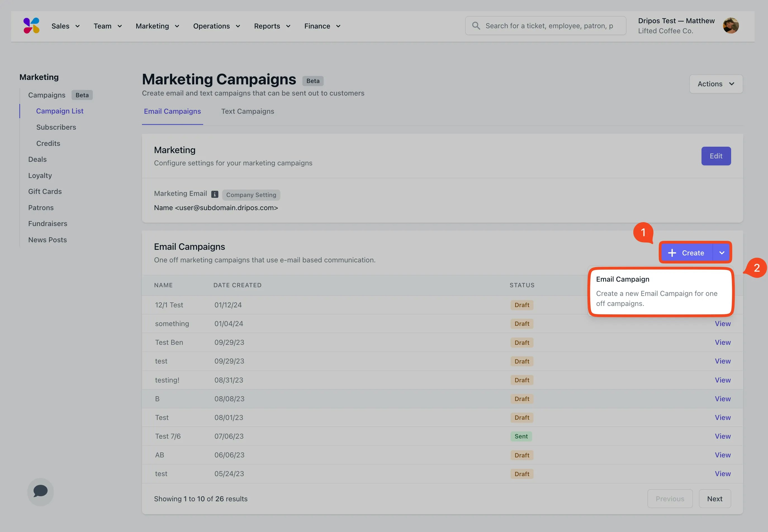Click the plus Create button
Screen dimensions: 768x532
(686, 253)
